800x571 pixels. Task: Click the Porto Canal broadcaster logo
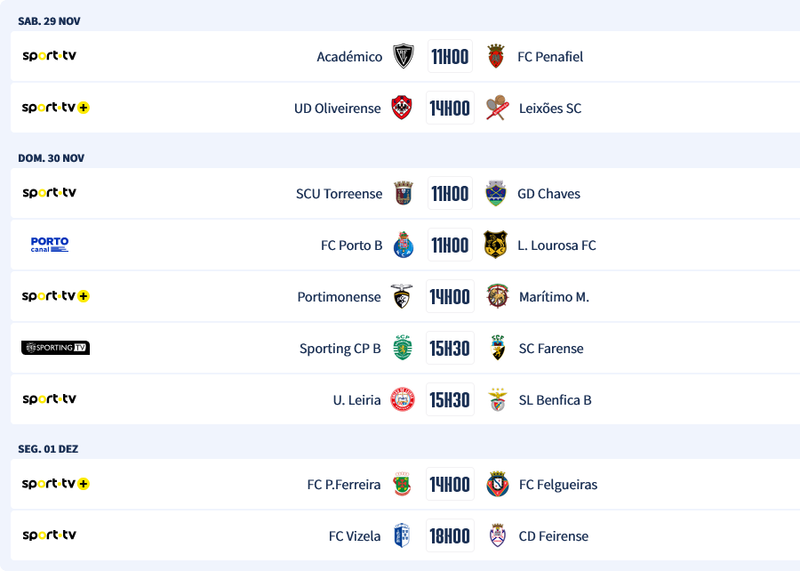click(x=50, y=245)
